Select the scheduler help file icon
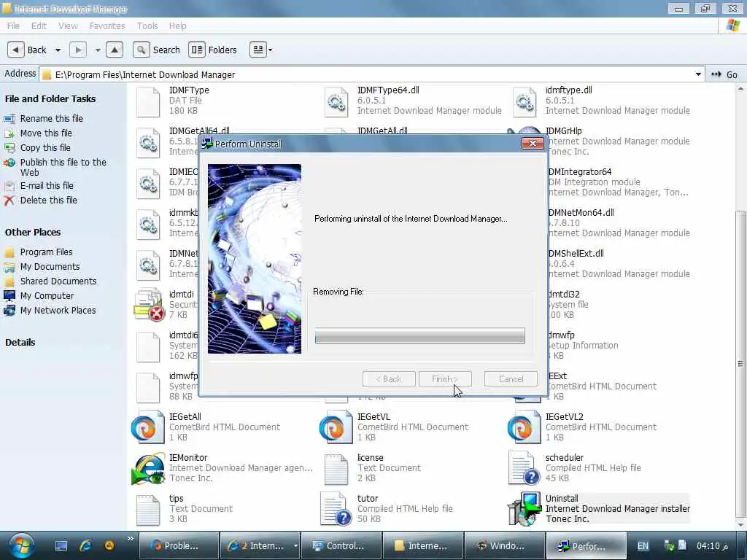The height and width of the screenshot is (560, 747). (524, 468)
